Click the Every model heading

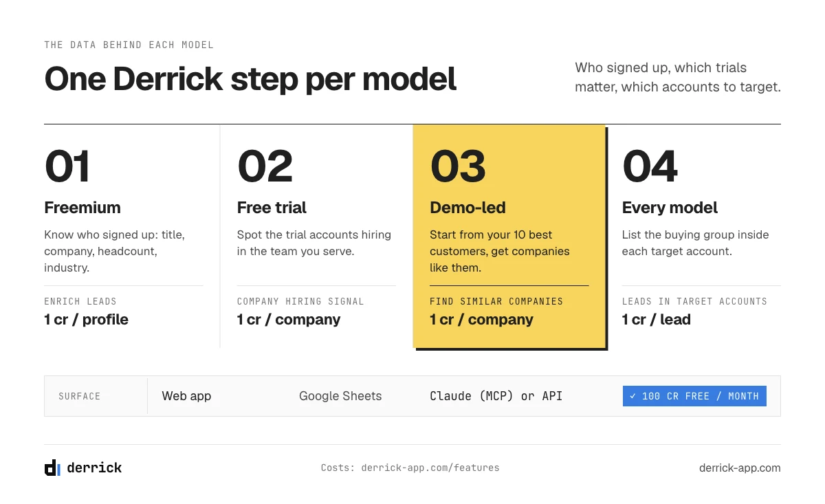coord(670,208)
